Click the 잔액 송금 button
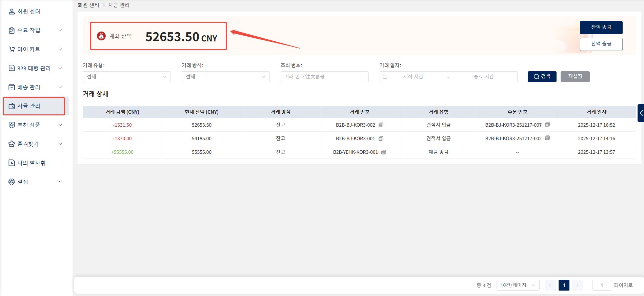644x296 pixels. click(601, 27)
